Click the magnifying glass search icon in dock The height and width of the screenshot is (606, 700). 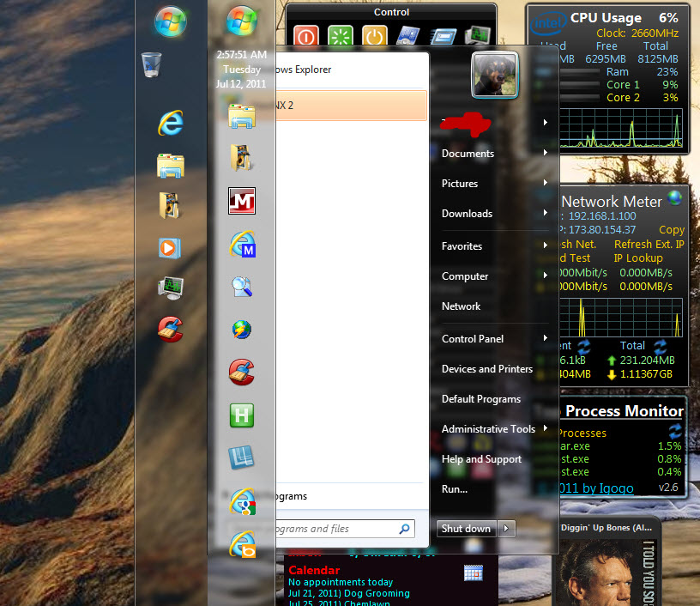pyautogui.click(x=242, y=287)
